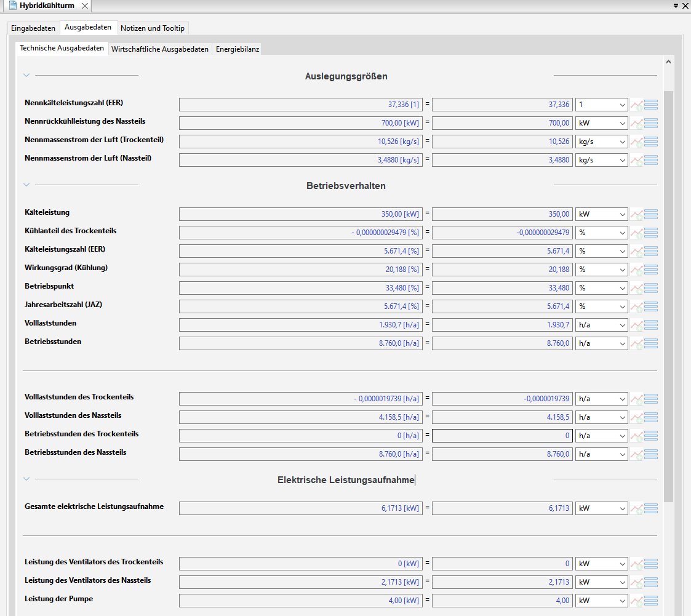691x616 pixels.
Task: Add chart for Leistung des Ventilators des Trockenteils
Action: 636,564
